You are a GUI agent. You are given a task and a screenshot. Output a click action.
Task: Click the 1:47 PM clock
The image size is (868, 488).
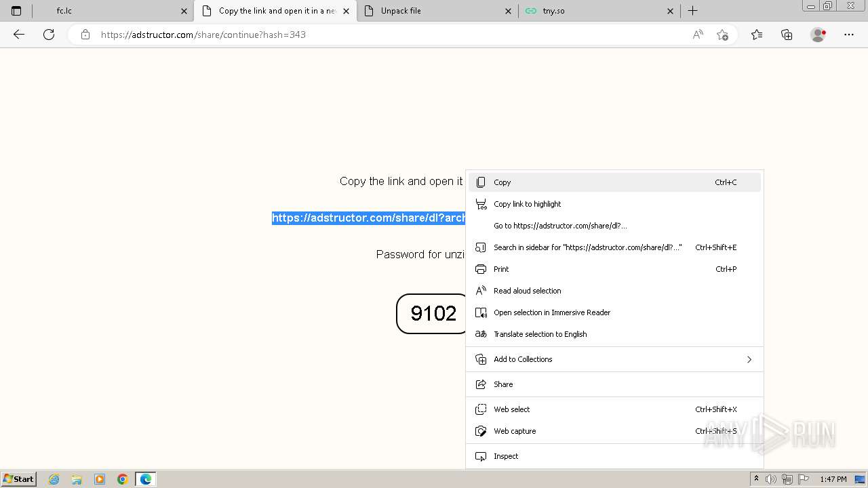(x=833, y=479)
